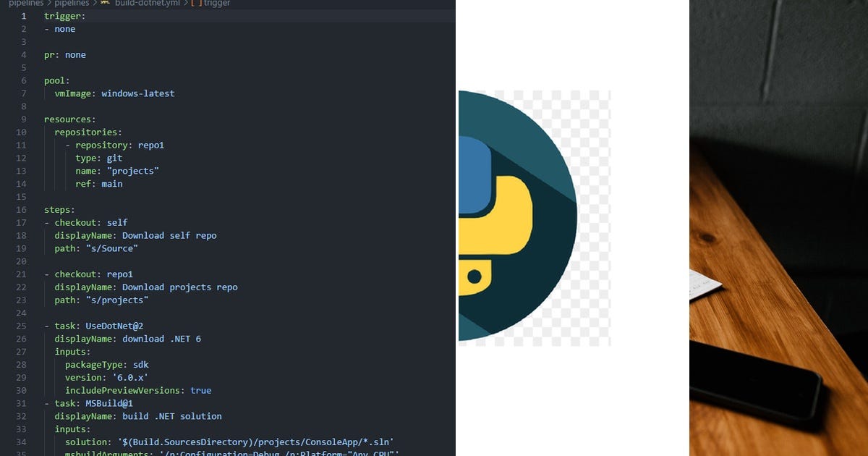Place cursor on 'trigger:' on line 1
The image size is (868, 456).
click(x=64, y=16)
